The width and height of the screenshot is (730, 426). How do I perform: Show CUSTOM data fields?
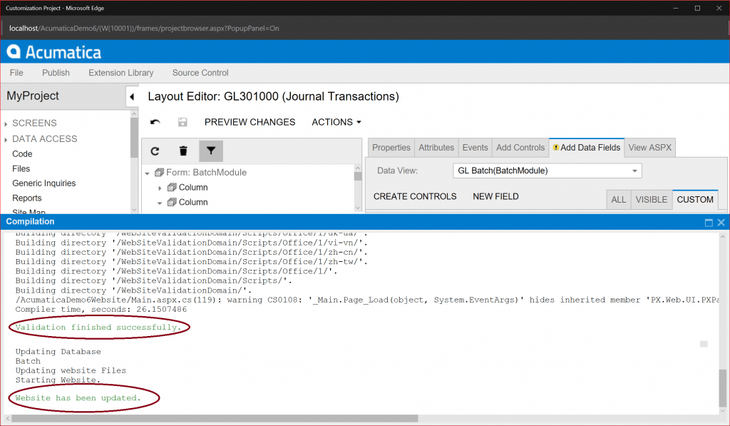(x=695, y=200)
